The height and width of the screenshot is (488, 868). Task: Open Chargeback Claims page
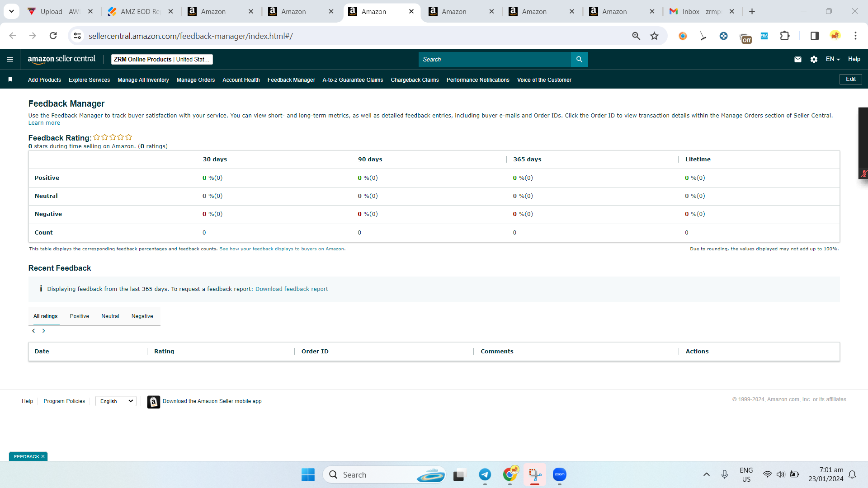[415, 80]
